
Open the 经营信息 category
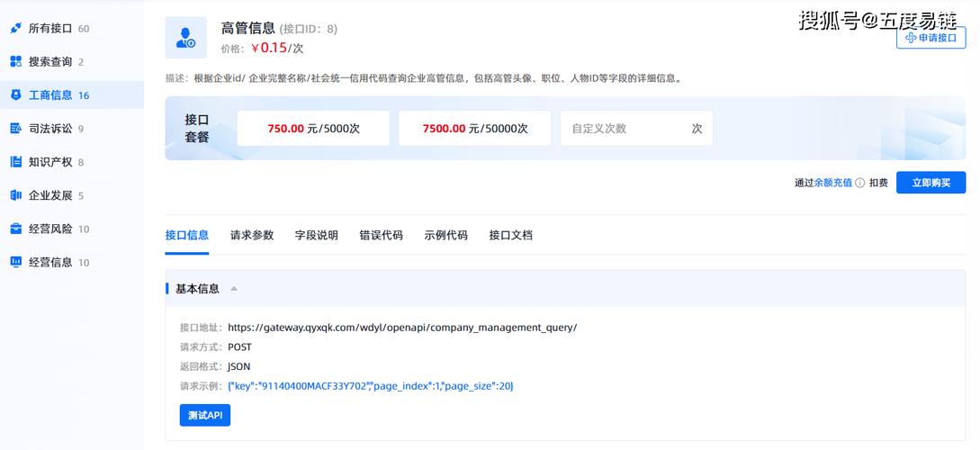pyautogui.click(x=72, y=263)
